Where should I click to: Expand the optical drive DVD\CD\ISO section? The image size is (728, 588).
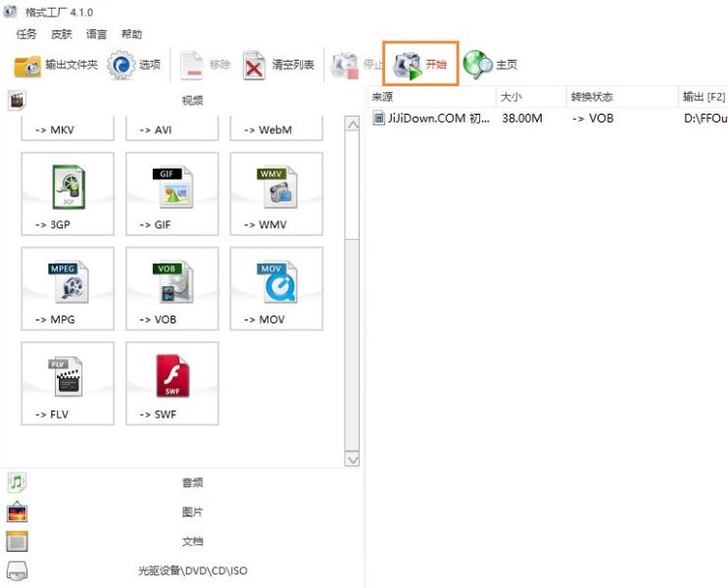pyautogui.click(x=192, y=570)
